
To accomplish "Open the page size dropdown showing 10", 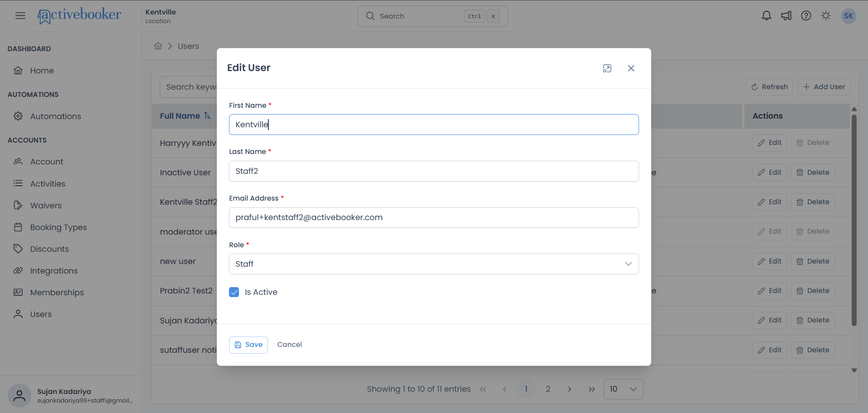I will click(x=623, y=389).
